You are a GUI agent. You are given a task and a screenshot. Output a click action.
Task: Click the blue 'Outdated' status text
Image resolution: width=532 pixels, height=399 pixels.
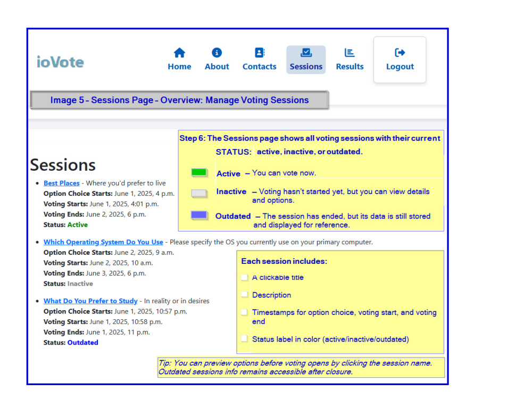pos(83,343)
